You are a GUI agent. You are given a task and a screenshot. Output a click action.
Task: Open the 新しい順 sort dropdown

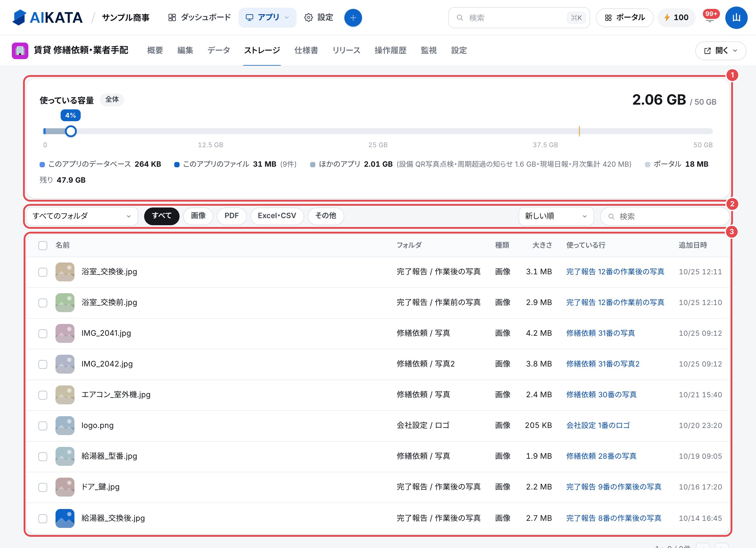[x=556, y=216]
